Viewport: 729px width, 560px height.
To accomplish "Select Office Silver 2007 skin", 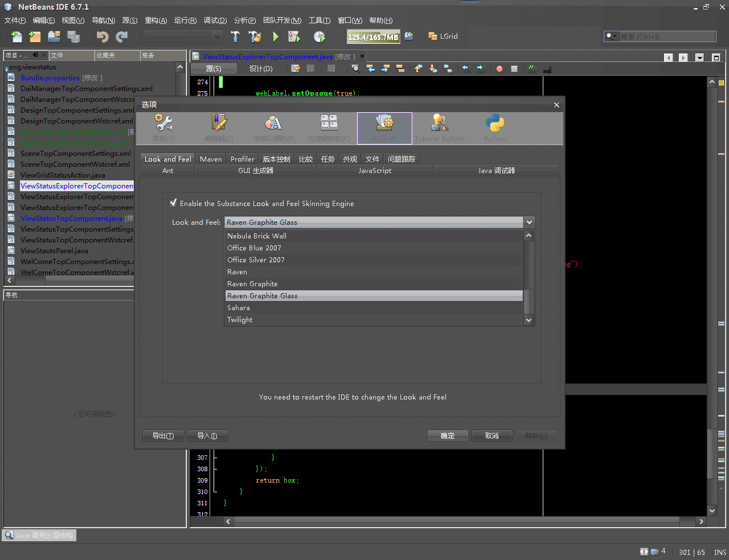I will (x=374, y=260).
